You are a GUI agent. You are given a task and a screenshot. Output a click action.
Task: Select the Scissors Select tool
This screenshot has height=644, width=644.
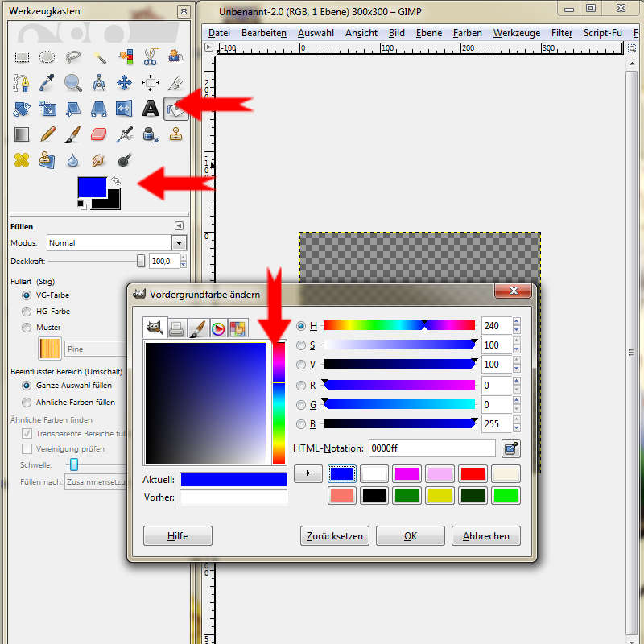click(x=151, y=56)
